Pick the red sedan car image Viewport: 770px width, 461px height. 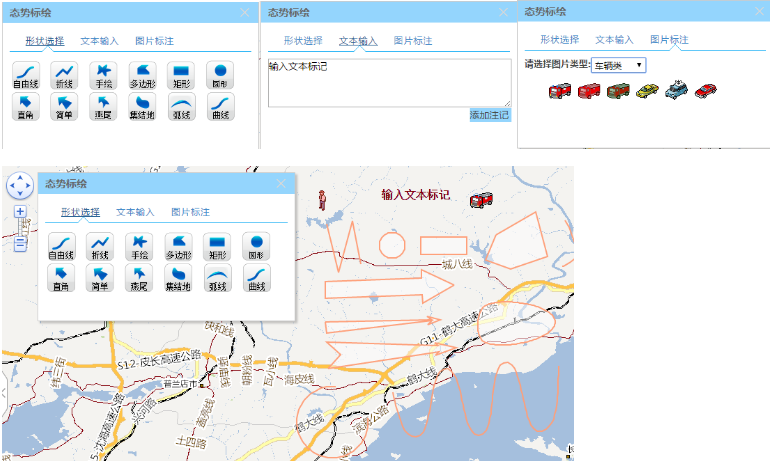click(x=706, y=91)
